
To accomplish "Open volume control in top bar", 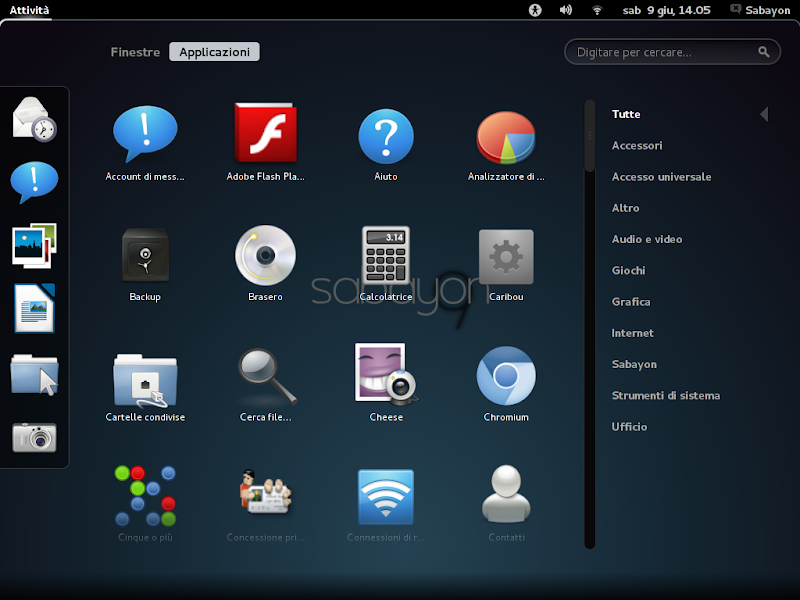I will [x=566, y=10].
